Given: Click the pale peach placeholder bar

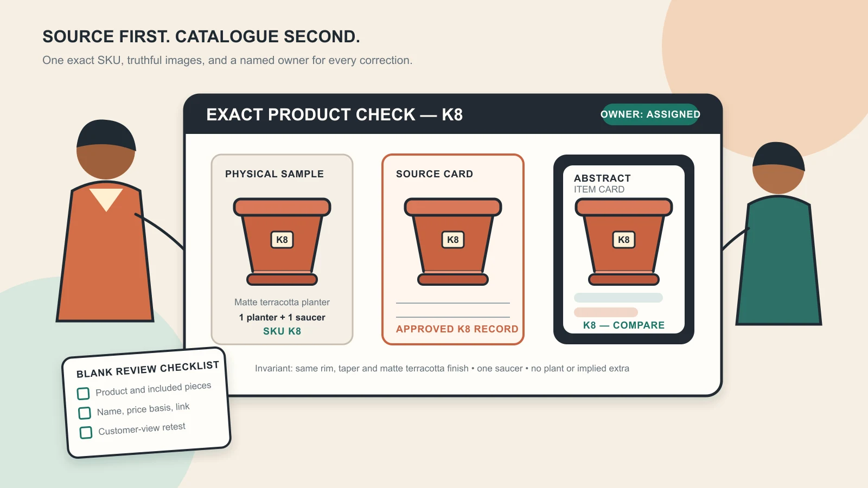Looking at the screenshot, I should point(606,312).
